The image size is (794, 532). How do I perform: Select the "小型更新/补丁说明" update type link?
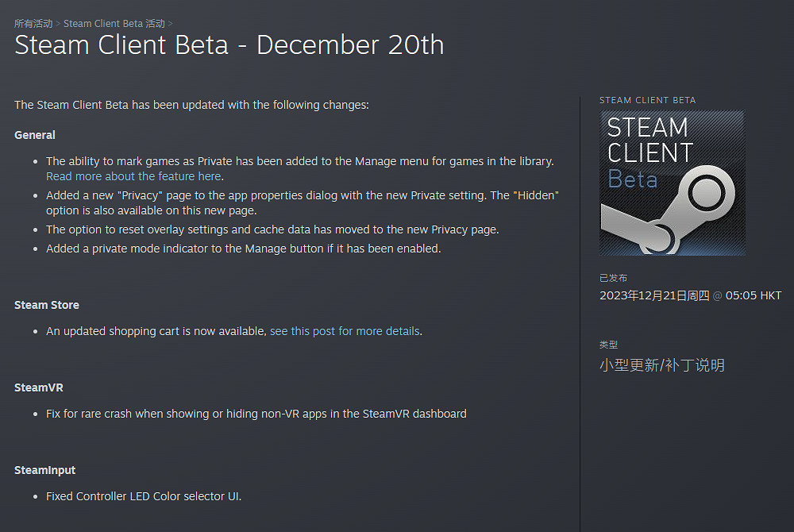[x=661, y=365]
